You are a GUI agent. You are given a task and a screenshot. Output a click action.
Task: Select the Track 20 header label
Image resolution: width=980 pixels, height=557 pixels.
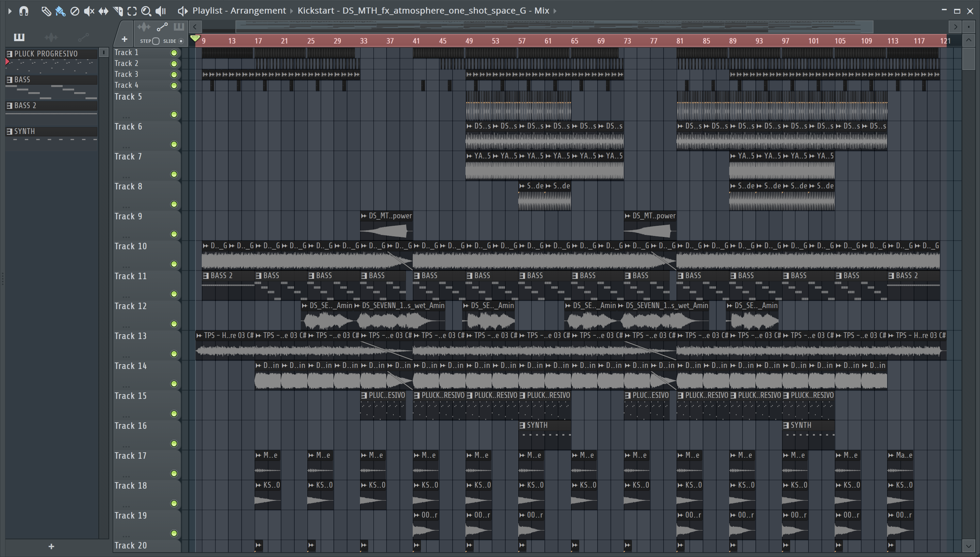131,545
